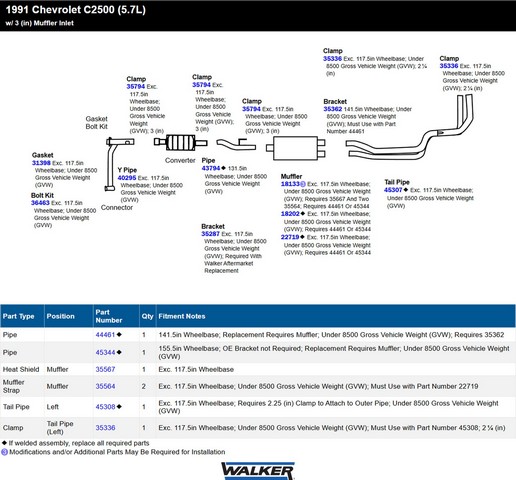Open muffler part number 18133
The height and width of the screenshot is (480, 516).
(x=290, y=184)
